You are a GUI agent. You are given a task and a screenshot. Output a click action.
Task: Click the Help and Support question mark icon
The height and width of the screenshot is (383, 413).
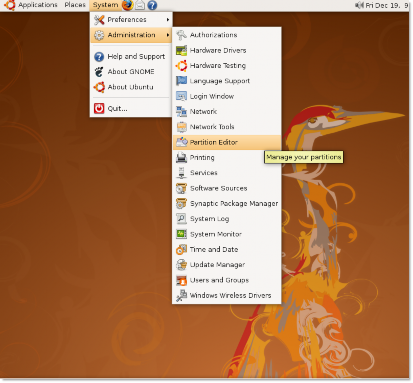[99, 57]
